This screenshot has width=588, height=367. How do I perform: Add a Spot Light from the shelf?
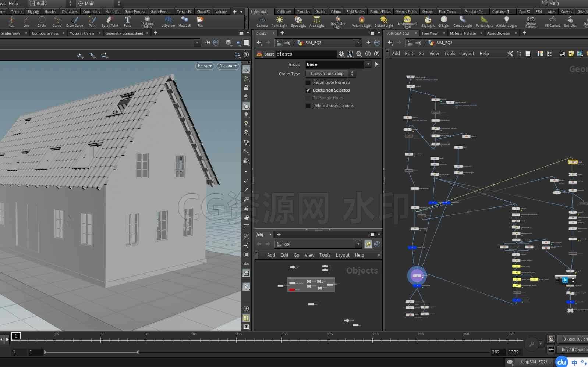(298, 22)
